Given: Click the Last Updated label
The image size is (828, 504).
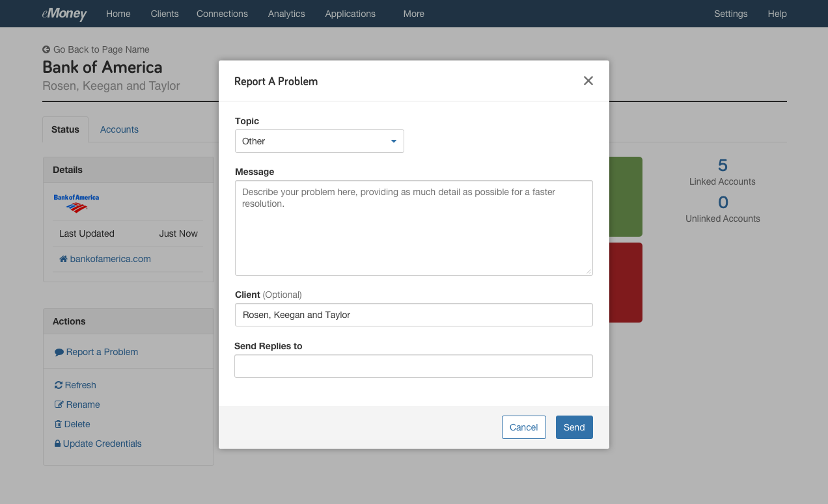Looking at the screenshot, I should [x=87, y=233].
